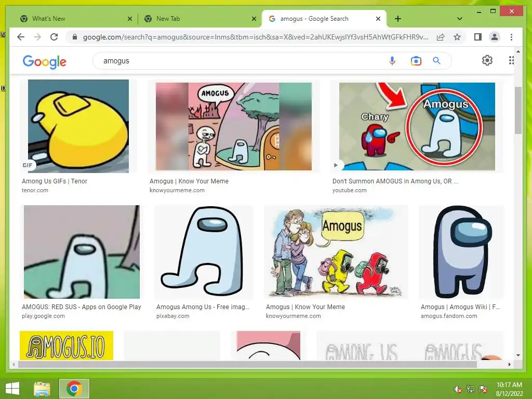Click the muted volume tray icon
This screenshot has height=399, width=532.
(x=458, y=389)
